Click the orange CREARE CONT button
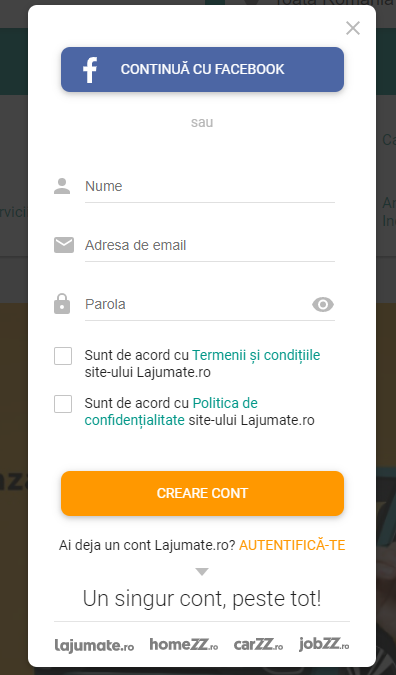The height and width of the screenshot is (675, 396). click(x=202, y=493)
